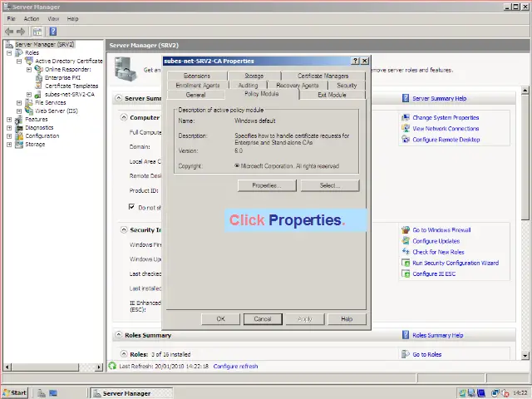Open the Run Security Configuration Wizard link
The height and width of the screenshot is (399, 532).
pyautogui.click(x=456, y=263)
